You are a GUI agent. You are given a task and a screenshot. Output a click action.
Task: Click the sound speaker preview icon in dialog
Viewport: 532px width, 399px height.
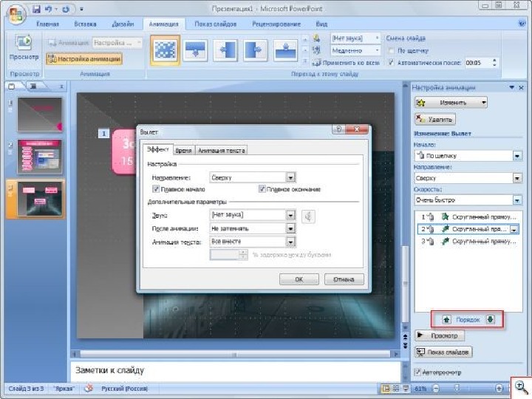pos(308,216)
